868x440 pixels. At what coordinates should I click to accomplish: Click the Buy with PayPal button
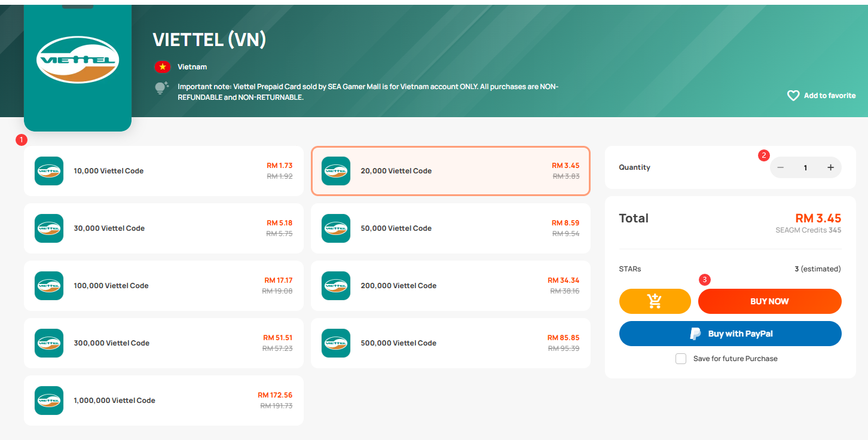731,334
